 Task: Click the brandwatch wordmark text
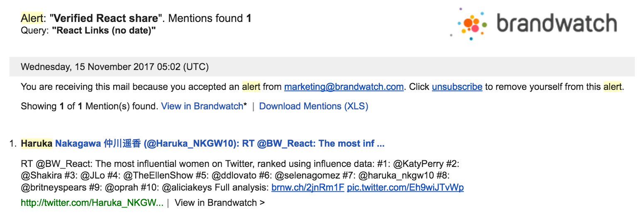tap(556, 24)
